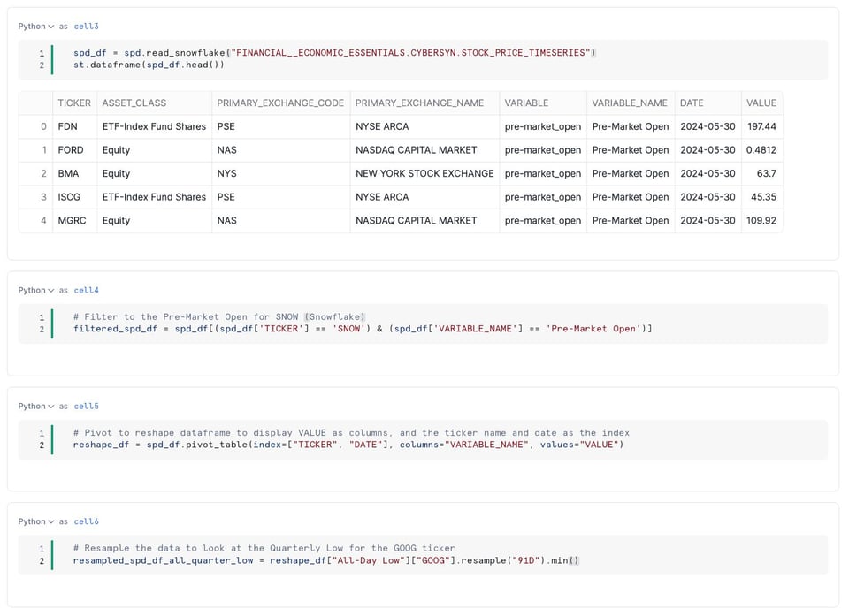Select the 197.44 value cell

tap(761, 126)
